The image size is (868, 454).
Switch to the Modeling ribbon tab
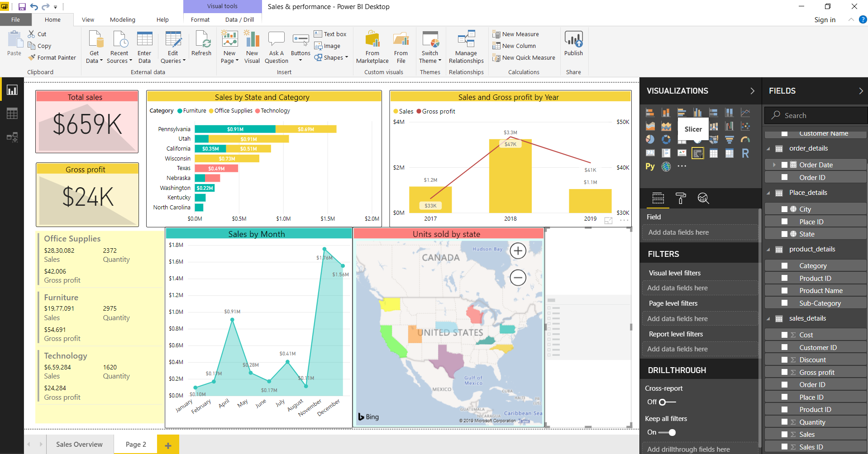(x=123, y=19)
